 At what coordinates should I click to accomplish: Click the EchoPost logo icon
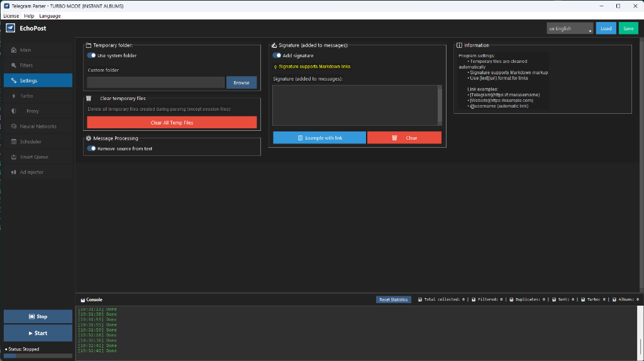click(10, 28)
